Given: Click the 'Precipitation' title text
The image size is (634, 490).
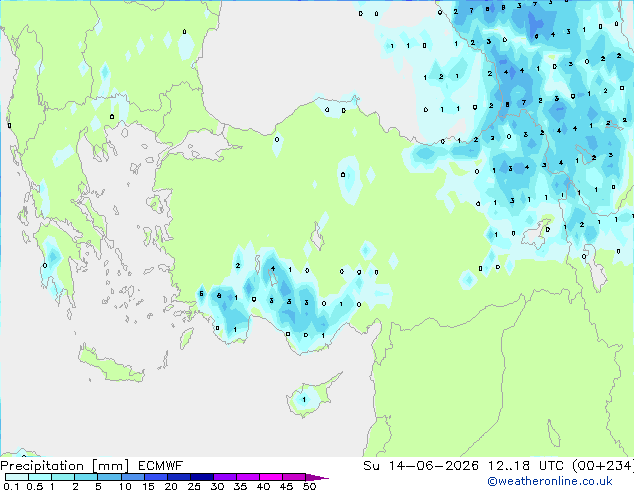Looking at the screenshot, I should (x=42, y=466).
